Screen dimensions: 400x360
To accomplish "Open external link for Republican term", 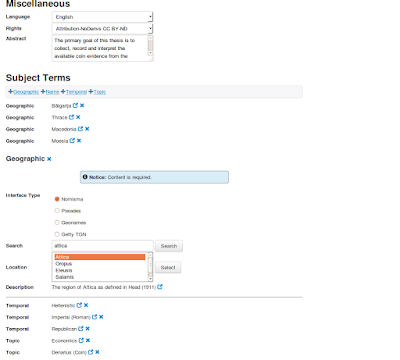I will (81, 328).
